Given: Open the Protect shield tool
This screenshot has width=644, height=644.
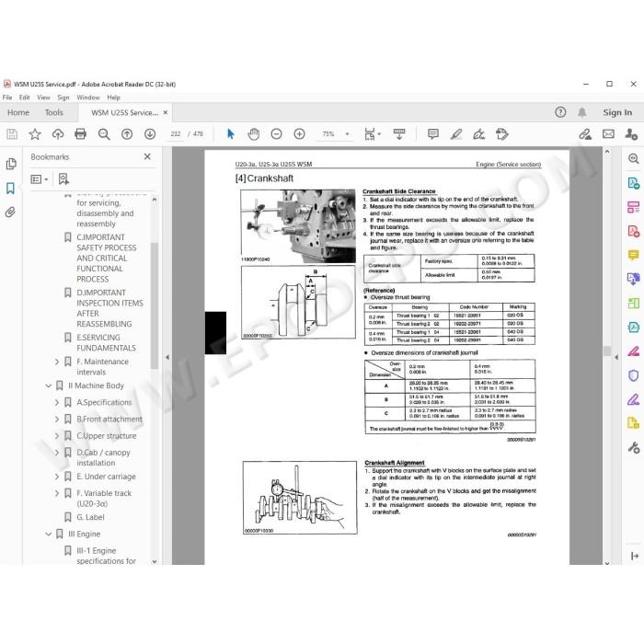Looking at the screenshot, I should (x=633, y=375).
